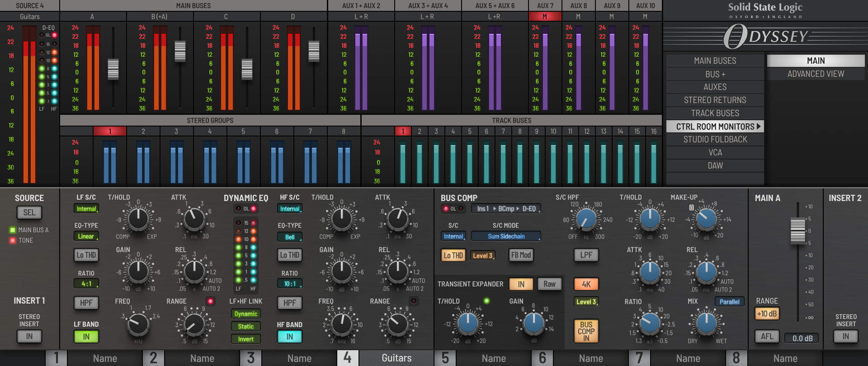Switch to ADVANCED VIEW

(816, 74)
